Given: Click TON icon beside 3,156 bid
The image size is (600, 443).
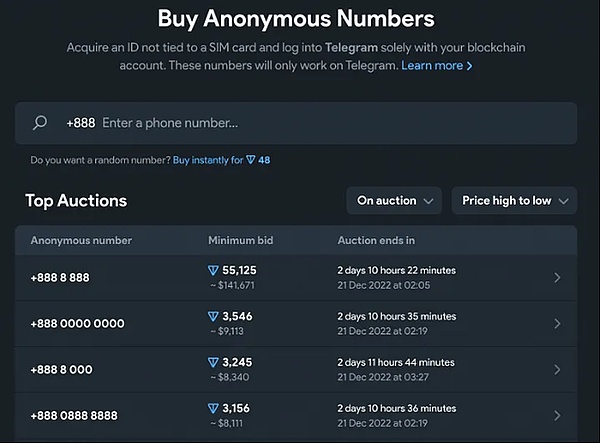Looking at the screenshot, I should (213, 408).
